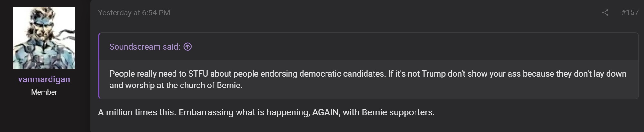Click the phrase Bernie supporters in the reply
The width and height of the screenshot is (644, 132).
tap(398, 112)
